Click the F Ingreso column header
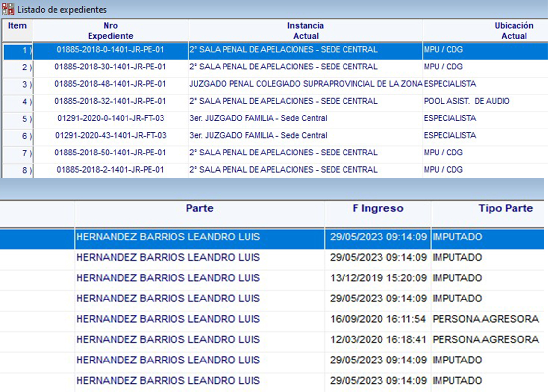This screenshot has height=392, width=556. (378, 208)
